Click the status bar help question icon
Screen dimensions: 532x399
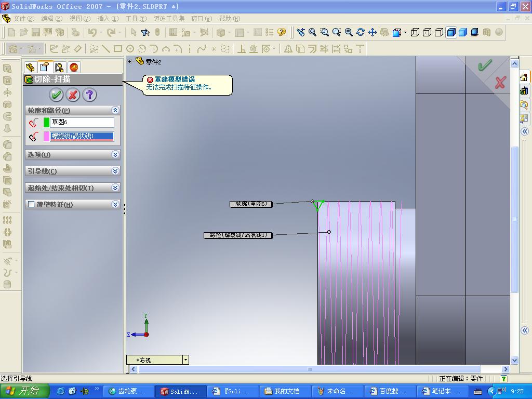click(504, 379)
